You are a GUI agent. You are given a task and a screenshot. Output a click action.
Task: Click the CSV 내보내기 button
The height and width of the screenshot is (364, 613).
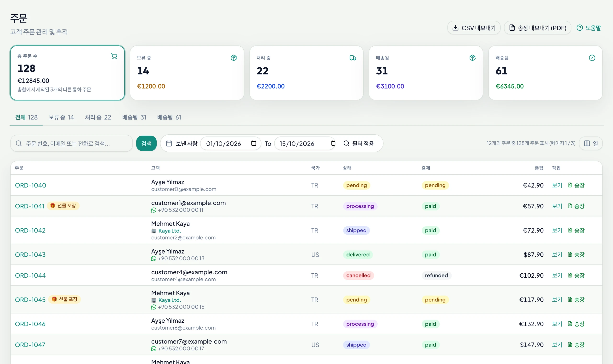[x=474, y=28]
